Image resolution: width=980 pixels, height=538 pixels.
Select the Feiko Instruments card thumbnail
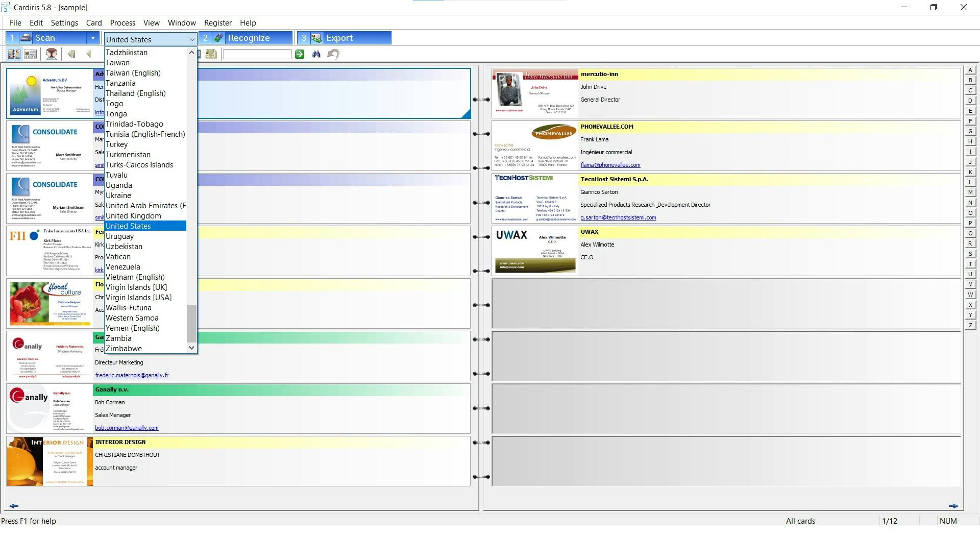click(50, 251)
